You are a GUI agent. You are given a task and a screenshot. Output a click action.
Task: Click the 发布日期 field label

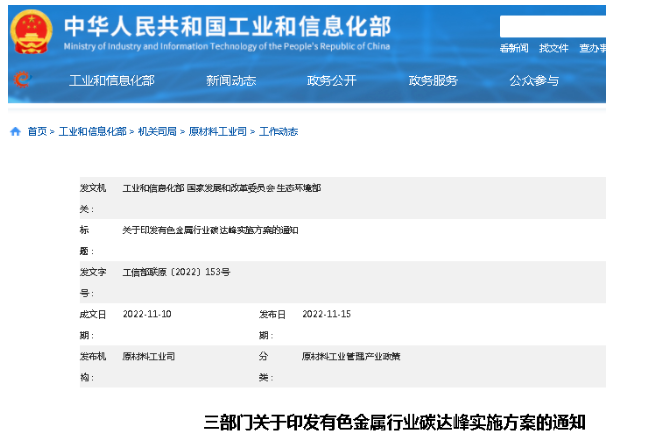(272, 325)
